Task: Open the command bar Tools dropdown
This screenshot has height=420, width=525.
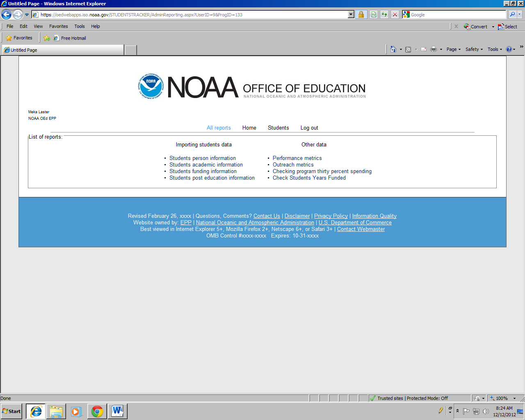Action: tap(495, 49)
